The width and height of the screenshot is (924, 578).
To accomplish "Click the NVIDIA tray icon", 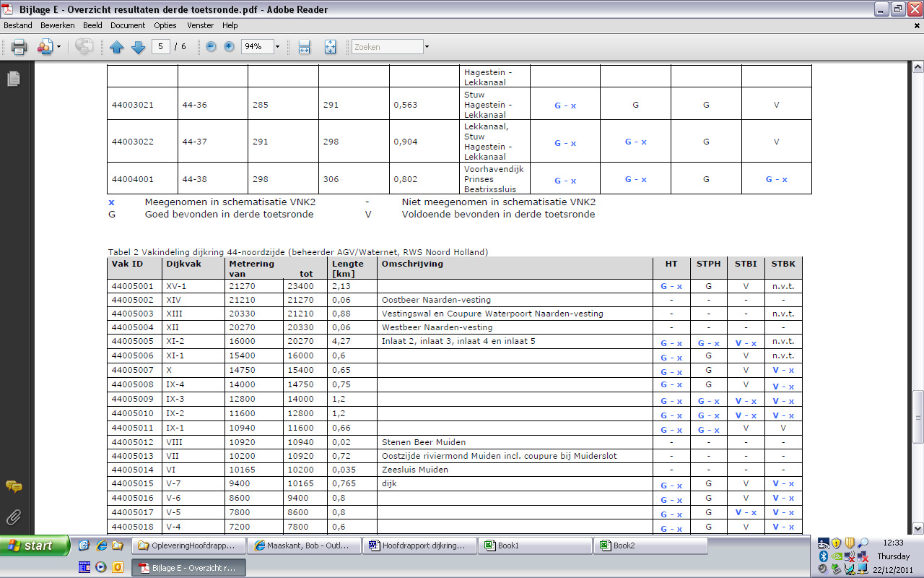I will coord(836,556).
